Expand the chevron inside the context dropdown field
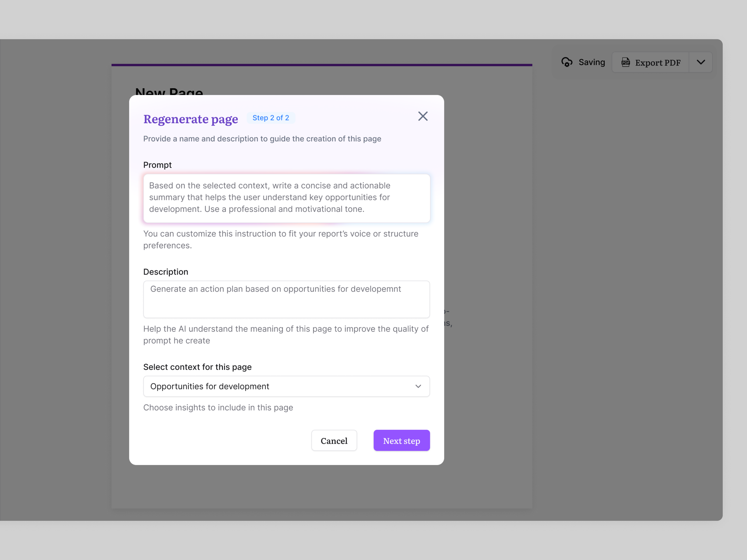Image resolution: width=747 pixels, height=560 pixels. coord(418,386)
